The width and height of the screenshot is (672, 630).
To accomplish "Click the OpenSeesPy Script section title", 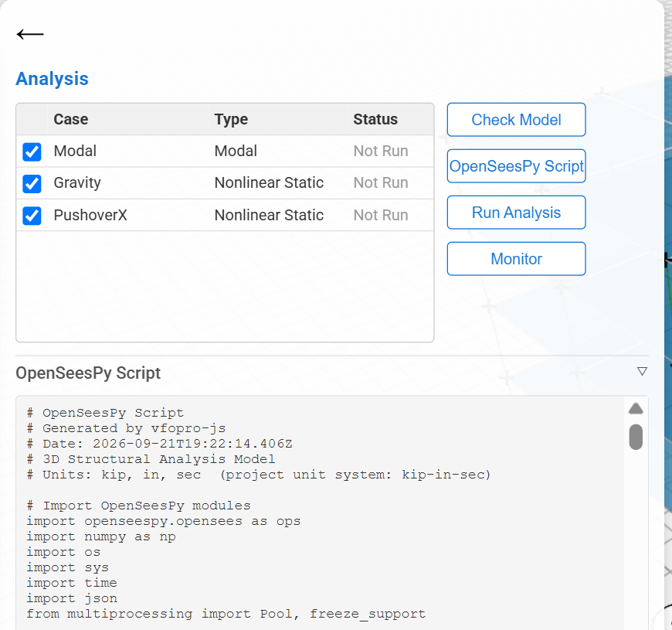I will (88, 373).
